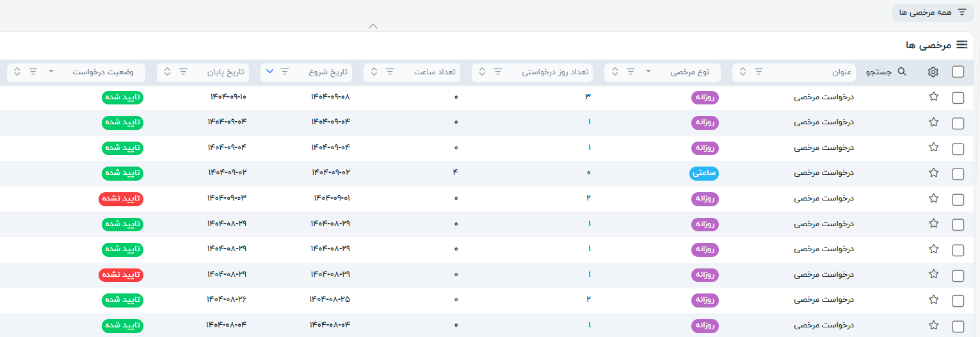Click filter icon in تعداد روز درخواستی column
Viewport: 980px width, 337px height.
[497, 72]
